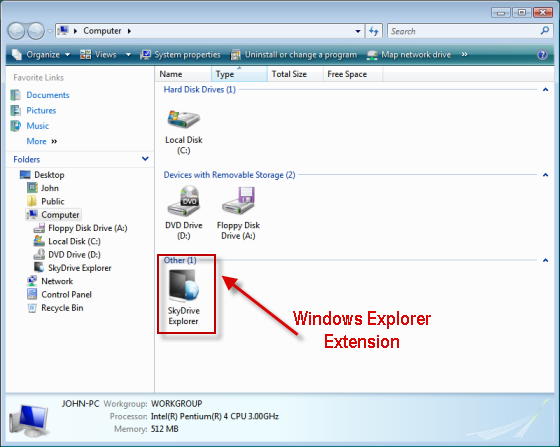Open Pictures favorite link

[41, 110]
